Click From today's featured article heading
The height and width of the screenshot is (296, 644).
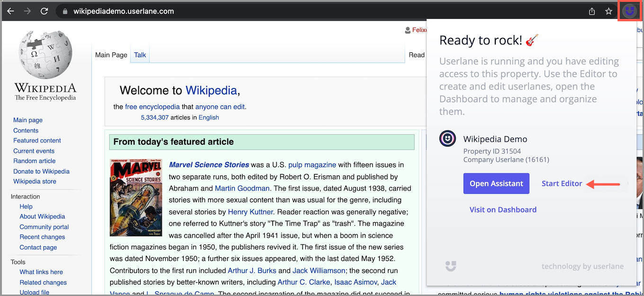[x=173, y=142]
